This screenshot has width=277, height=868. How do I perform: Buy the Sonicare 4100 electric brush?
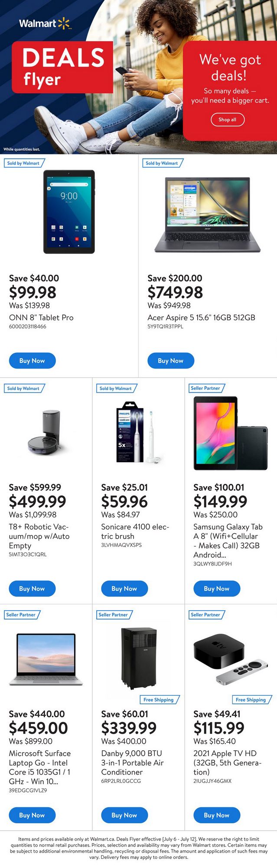pos(124,589)
